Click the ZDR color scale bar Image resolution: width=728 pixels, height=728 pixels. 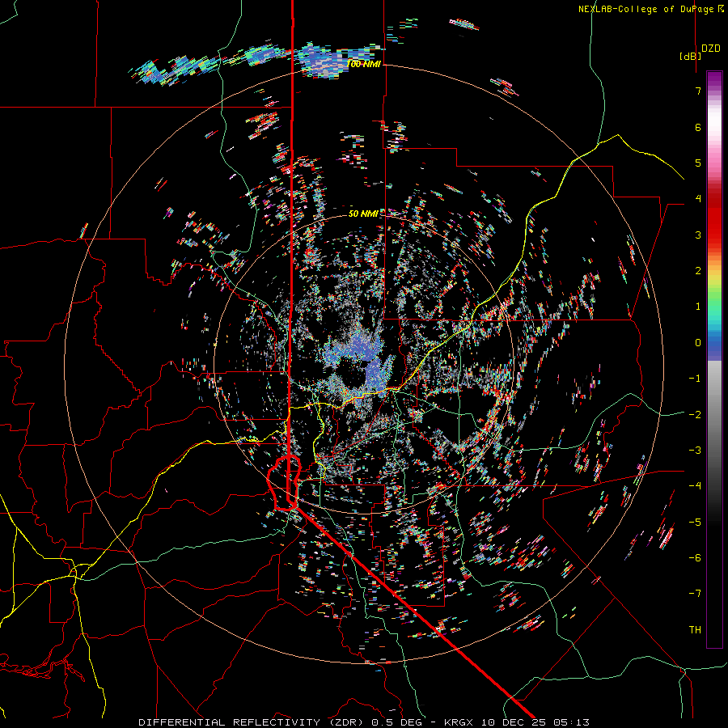(x=714, y=359)
